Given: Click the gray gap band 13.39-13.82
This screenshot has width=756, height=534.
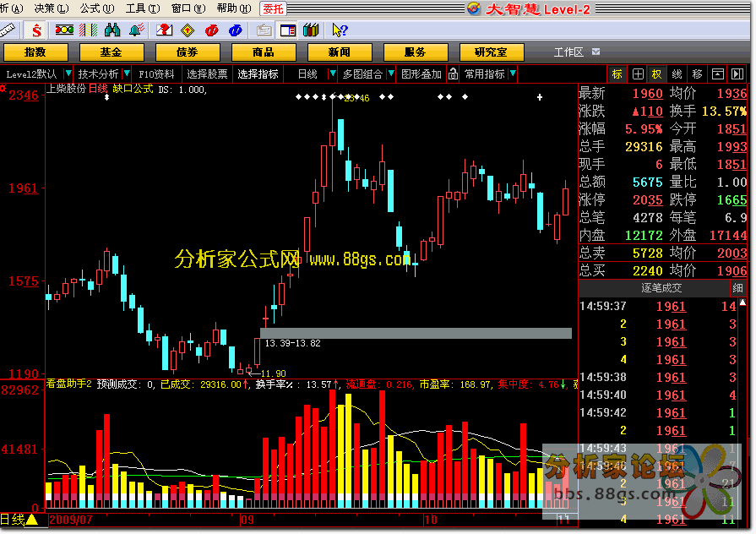Looking at the screenshot, I should click(x=416, y=333).
